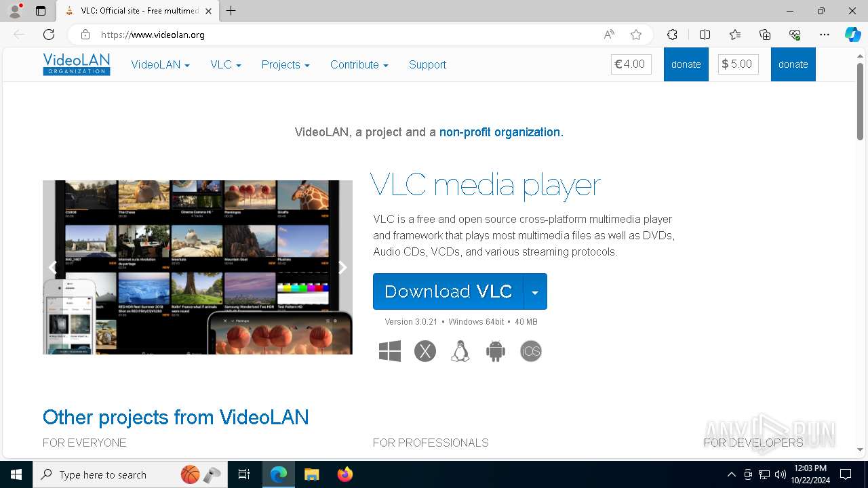Screen dimensions: 868x488
Task: Go back in browser history
Action: point(19,35)
